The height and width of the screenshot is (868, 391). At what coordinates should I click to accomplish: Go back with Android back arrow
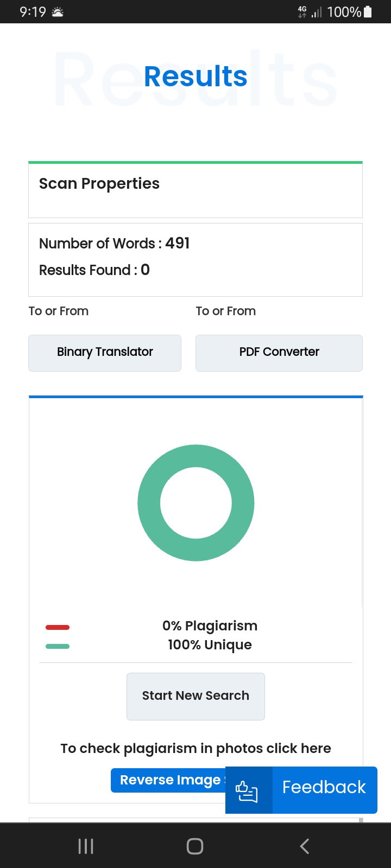305,846
